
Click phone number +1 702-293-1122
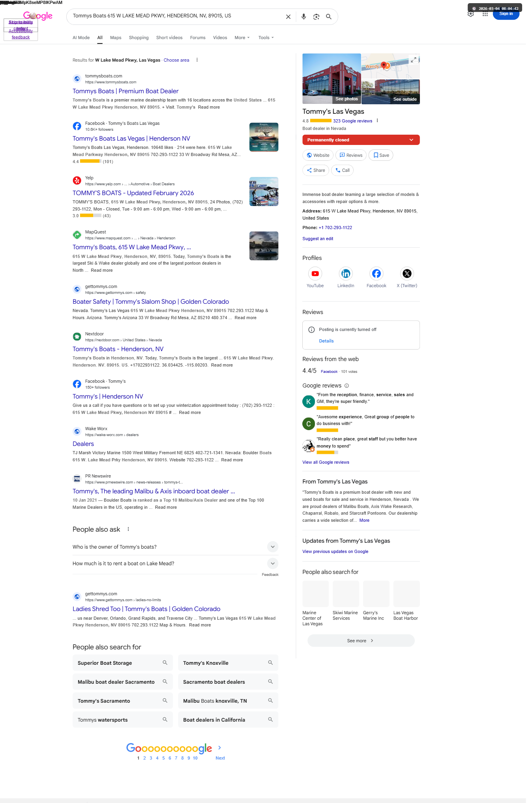click(x=335, y=228)
